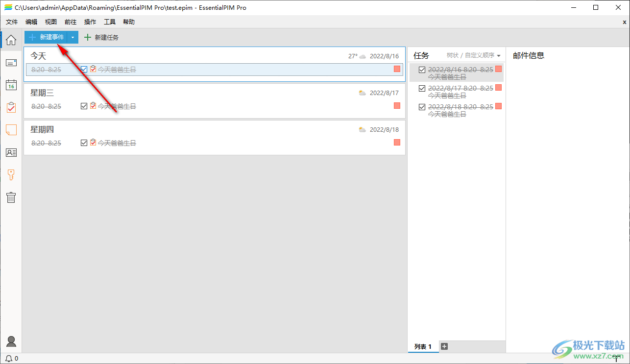Click the 新建任务 button
630x364 pixels.
tap(101, 37)
